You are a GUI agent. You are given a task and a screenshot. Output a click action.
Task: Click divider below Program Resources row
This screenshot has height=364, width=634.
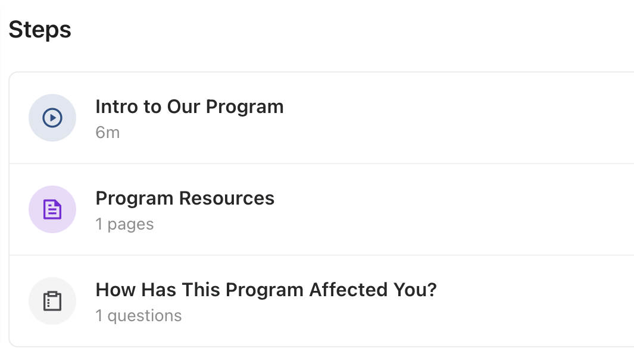pyautogui.click(x=321, y=255)
